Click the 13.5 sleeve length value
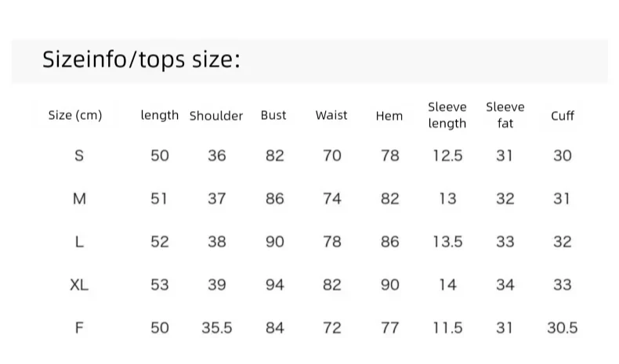The image size is (619, 364). pos(447,242)
